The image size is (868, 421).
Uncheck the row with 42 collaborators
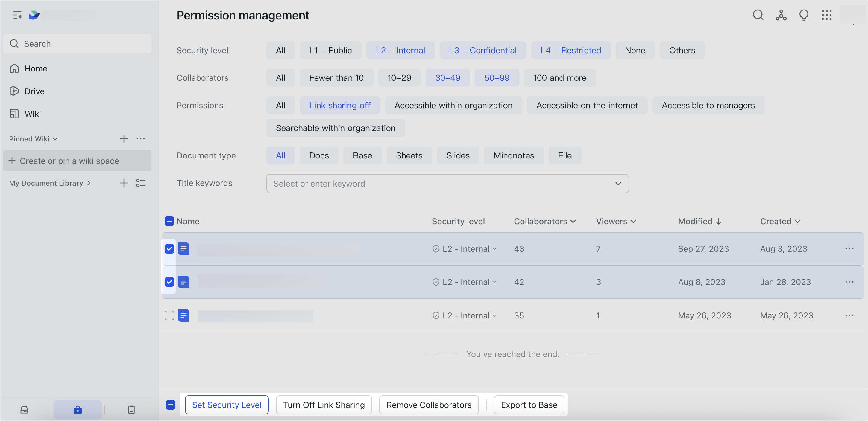(169, 282)
